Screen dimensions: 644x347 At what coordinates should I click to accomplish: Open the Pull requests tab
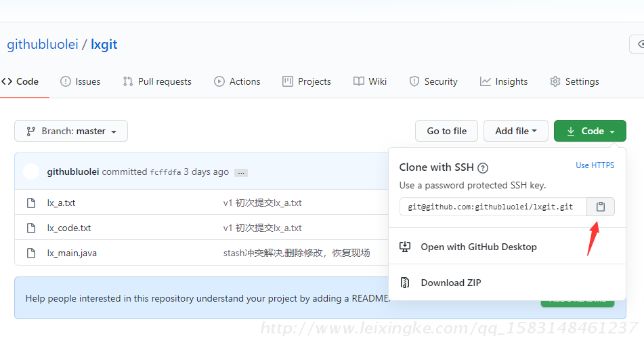click(157, 81)
